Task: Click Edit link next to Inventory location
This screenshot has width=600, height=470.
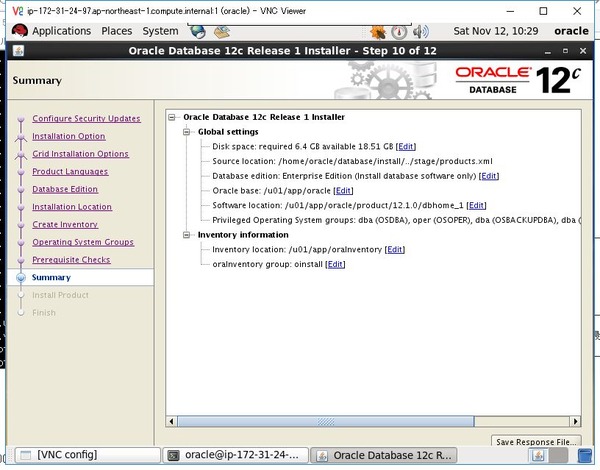Action: pyautogui.click(x=395, y=250)
